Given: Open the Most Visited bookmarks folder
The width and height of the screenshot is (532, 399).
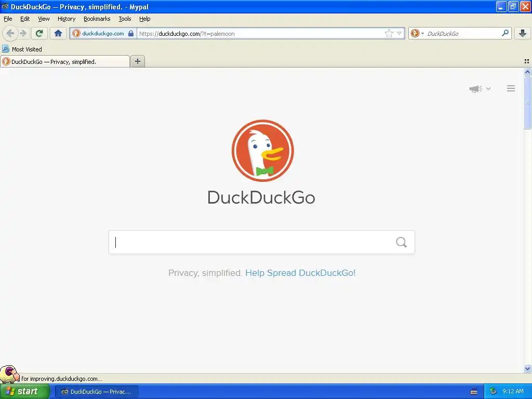Looking at the screenshot, I should (22, 49).
